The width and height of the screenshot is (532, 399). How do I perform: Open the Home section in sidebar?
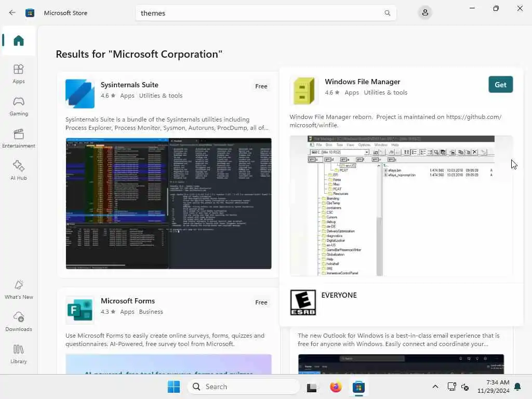point(19,41)
